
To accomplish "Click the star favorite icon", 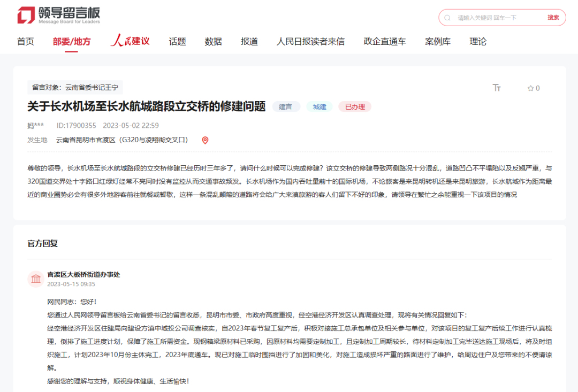I will click(x=530, y=88).
